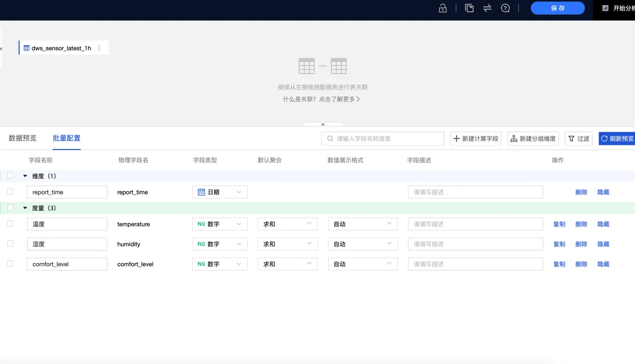Click the 保存 button
This screenshot has height=364, width=635.
tap(558, 8)
